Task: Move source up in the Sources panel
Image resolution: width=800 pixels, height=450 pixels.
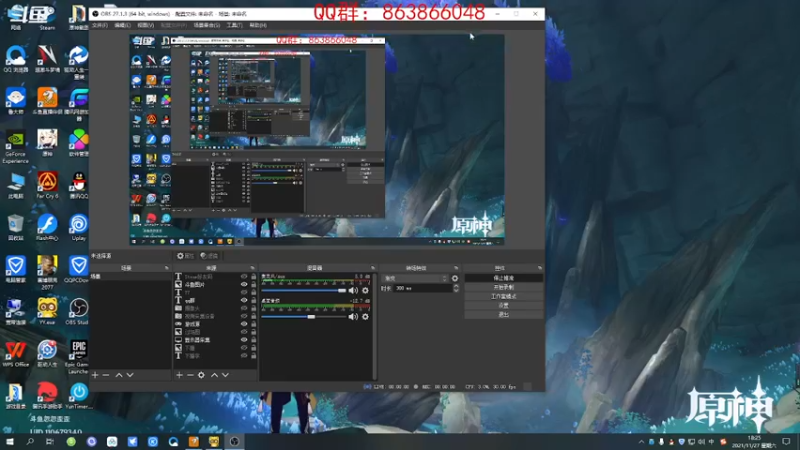Action: pos(214,375)
